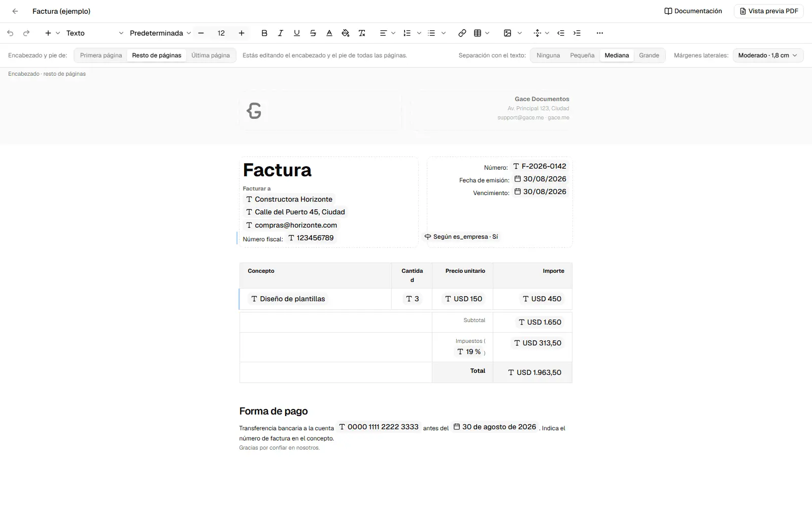
Task: Set text separation to Grande
Action: [x=649, y=55]
